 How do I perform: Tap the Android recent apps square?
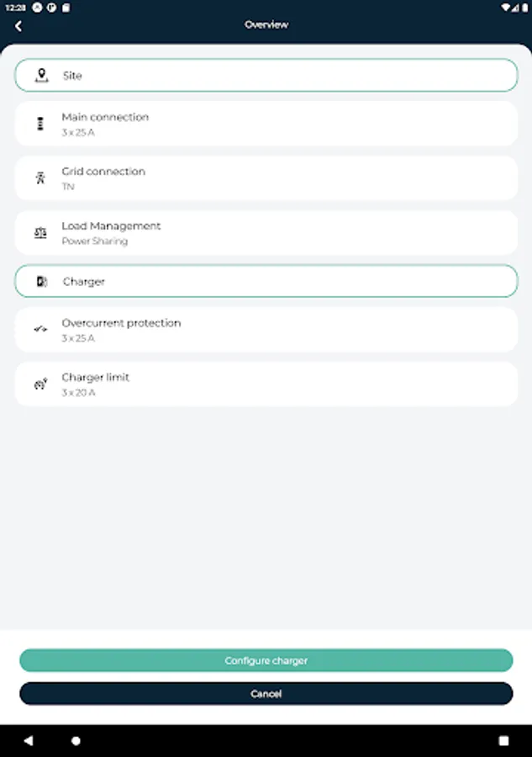tap(503, 741)
